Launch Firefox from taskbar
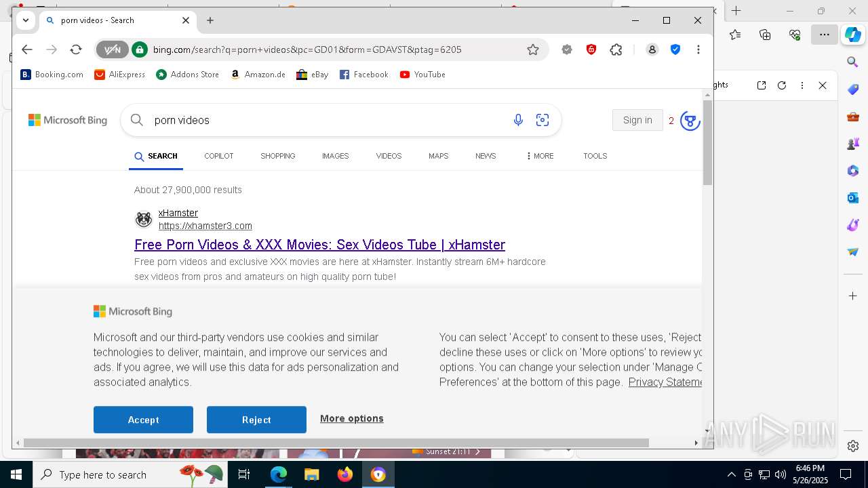Screen dimensions: 868x488 click(x=345, y=474)
